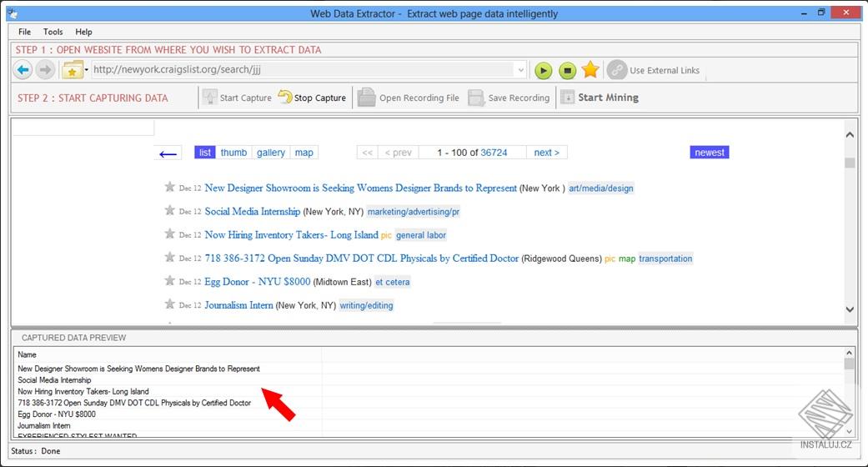The width and height of the screenshot is (868, 467).
Task: Click the yellow star bookmark icon
Action: coord(590,70)
